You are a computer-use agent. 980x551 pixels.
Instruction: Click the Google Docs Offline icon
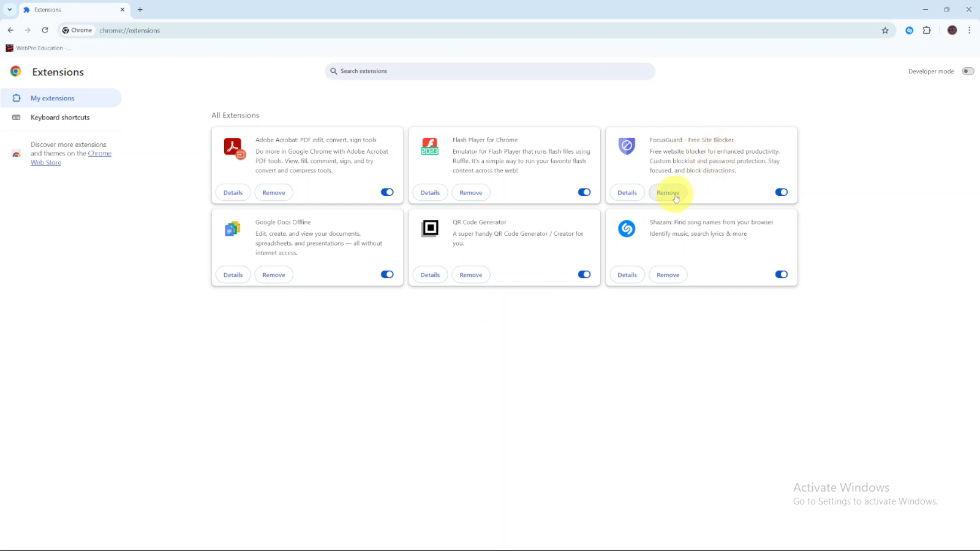232,229
